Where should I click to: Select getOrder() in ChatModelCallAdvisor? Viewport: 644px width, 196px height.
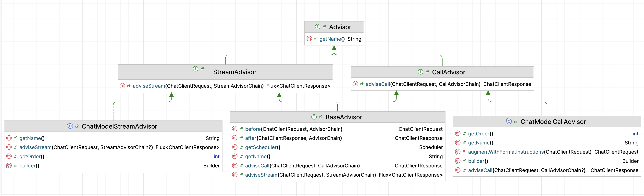480,134
